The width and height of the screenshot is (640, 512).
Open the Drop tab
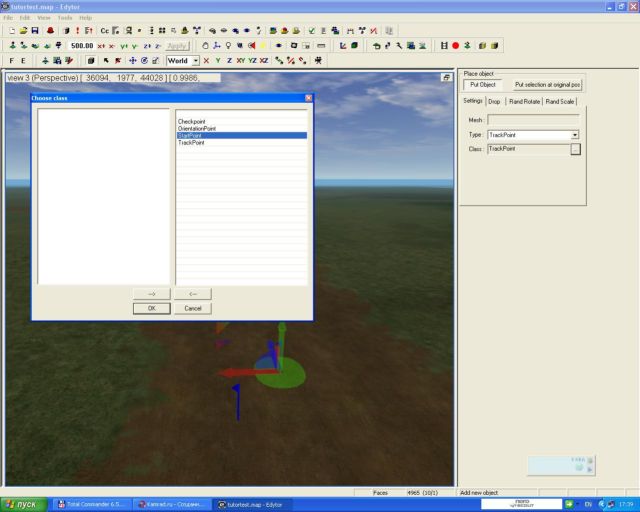[495, 101]
